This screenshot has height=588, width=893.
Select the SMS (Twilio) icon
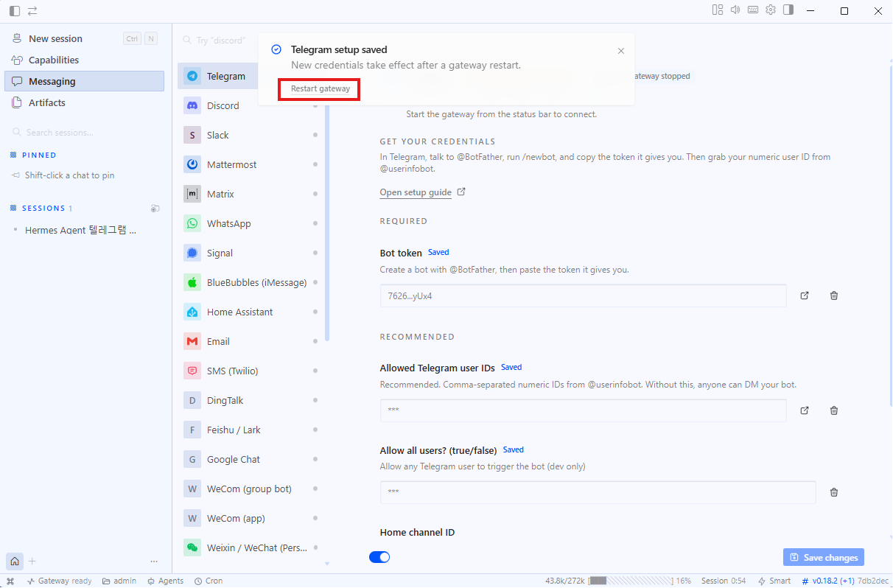[x=192, y=371]
